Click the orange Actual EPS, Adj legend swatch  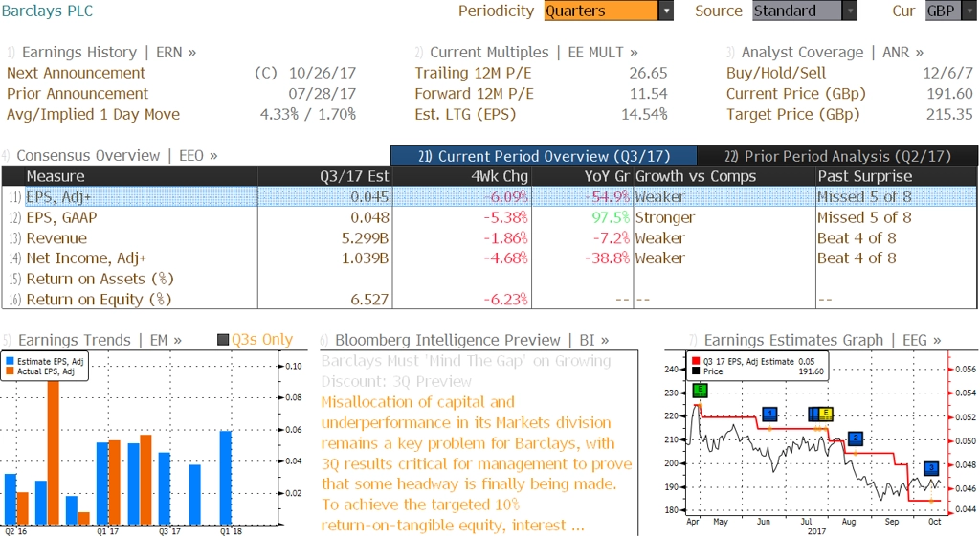(10, 371)
